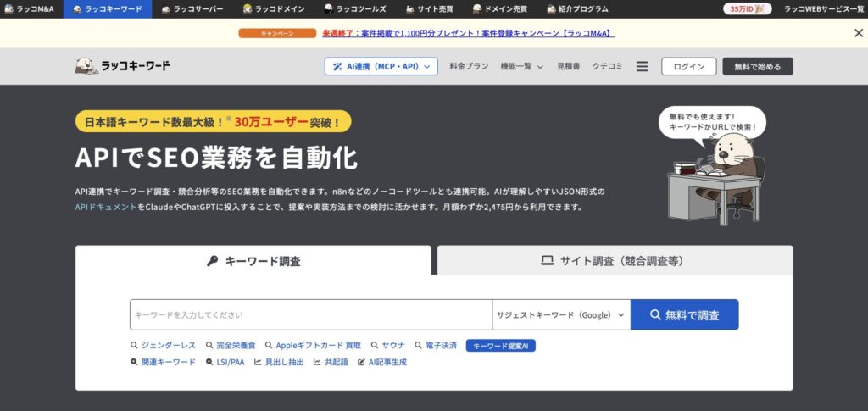Open サジェストキーワード（Google） dropdown
The height and width of the screenshot is (411, 868).
coord(561,314)
